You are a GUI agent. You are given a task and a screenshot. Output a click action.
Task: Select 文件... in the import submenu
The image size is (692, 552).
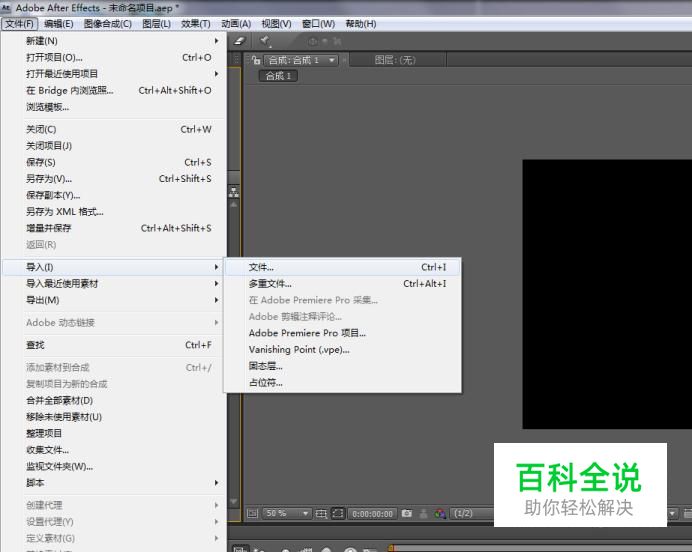(x=342, y=267)
